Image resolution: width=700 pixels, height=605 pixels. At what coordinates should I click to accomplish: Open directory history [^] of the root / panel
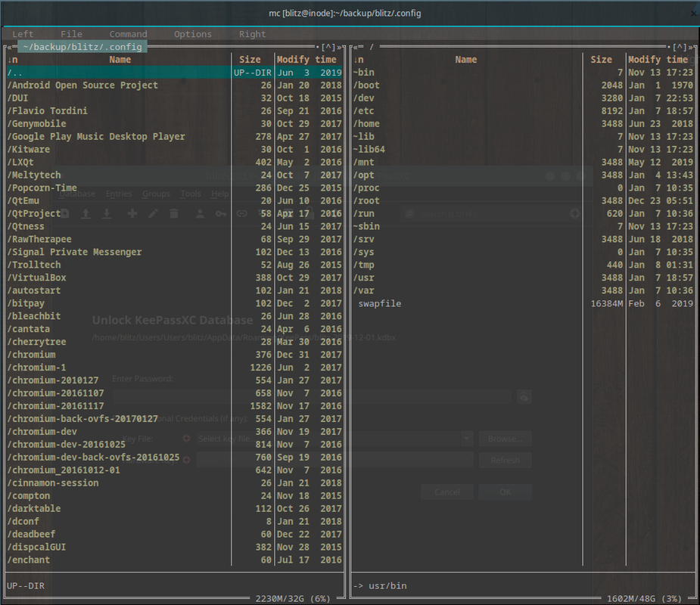coord(680,47)
